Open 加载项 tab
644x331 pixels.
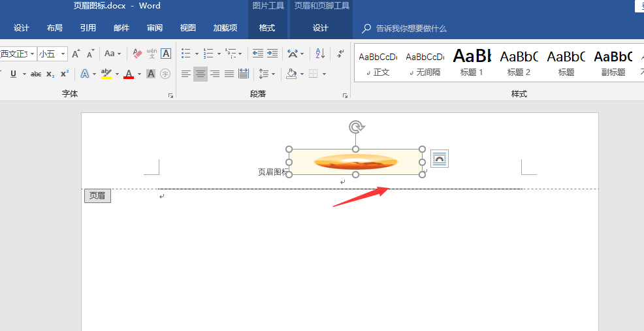225,28
